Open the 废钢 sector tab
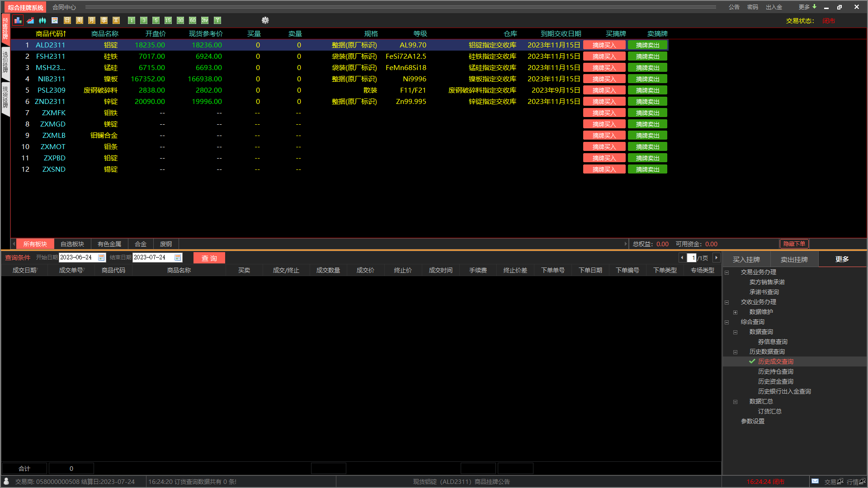 coord(166,244)
